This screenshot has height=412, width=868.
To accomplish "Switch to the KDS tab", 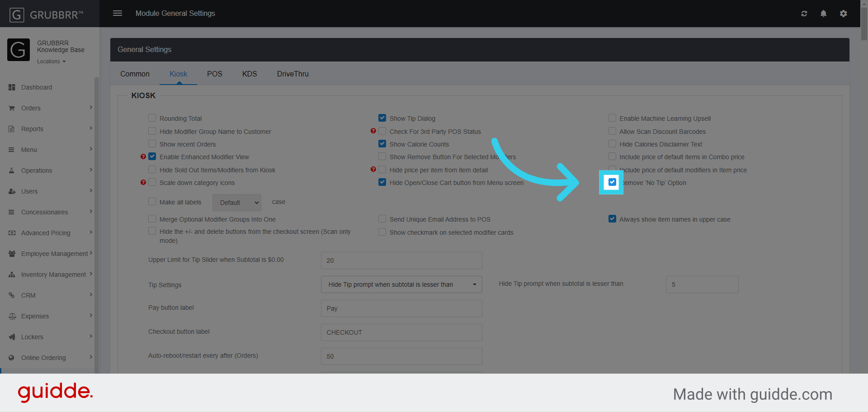I will click(250, 74).
